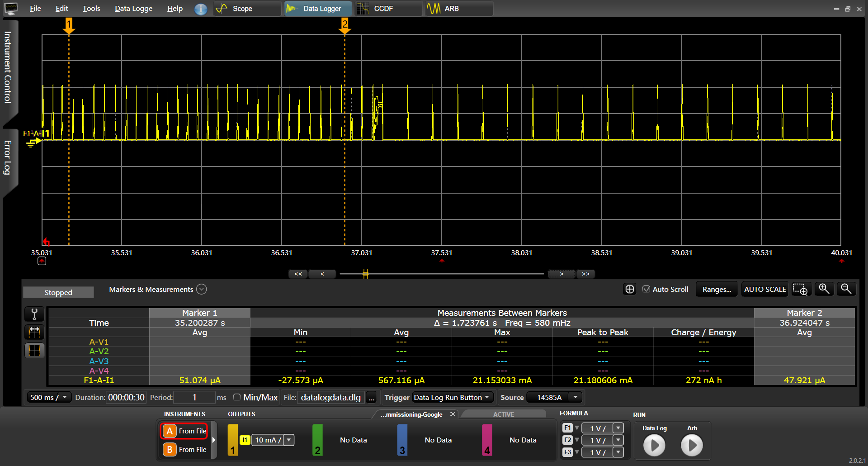The image size is (868, 466).
Task: Browse for file with the ... button
Action: [371, 398]
